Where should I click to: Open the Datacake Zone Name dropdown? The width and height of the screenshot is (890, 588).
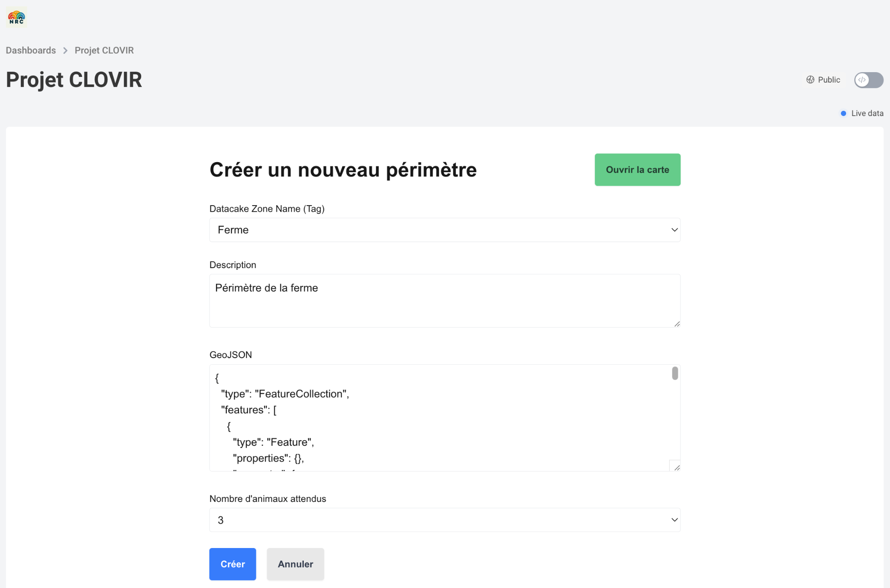pyautogui.click(x=444, y=230)
